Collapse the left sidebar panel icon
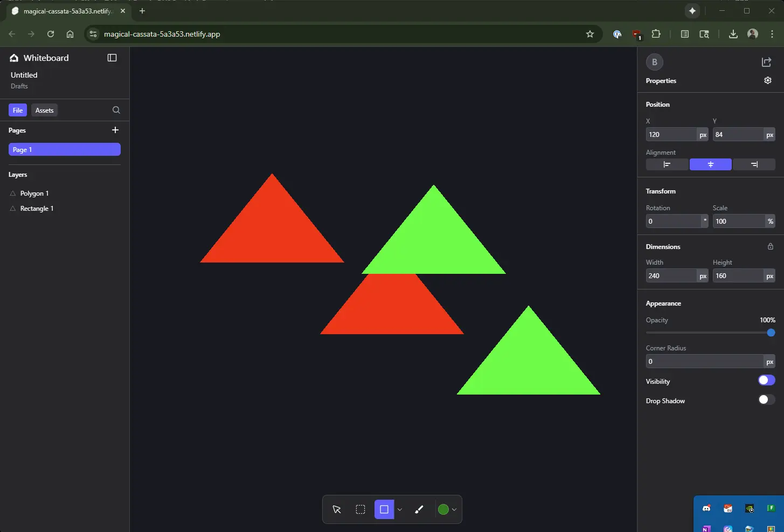 point(112,58)
